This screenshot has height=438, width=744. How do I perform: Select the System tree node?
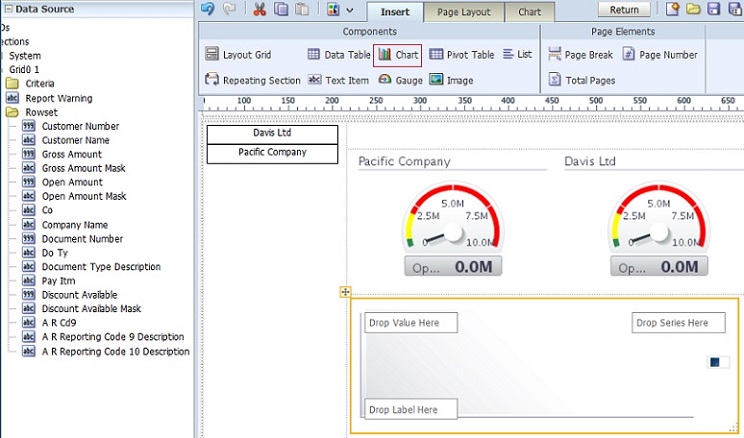coord(25,56)
